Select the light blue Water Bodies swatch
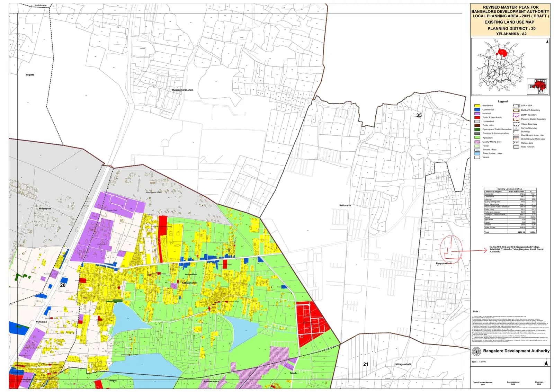Viewport: 554px width, 392px height. pos(477,153)
